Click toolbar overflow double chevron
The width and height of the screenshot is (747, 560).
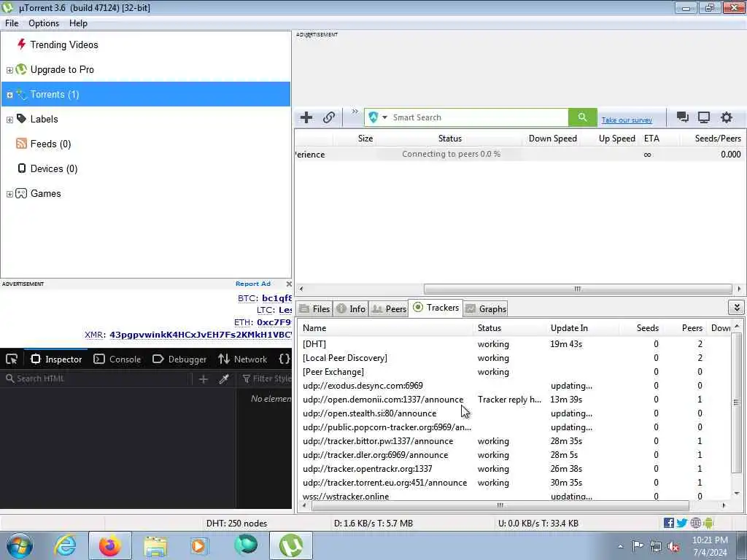355,112
